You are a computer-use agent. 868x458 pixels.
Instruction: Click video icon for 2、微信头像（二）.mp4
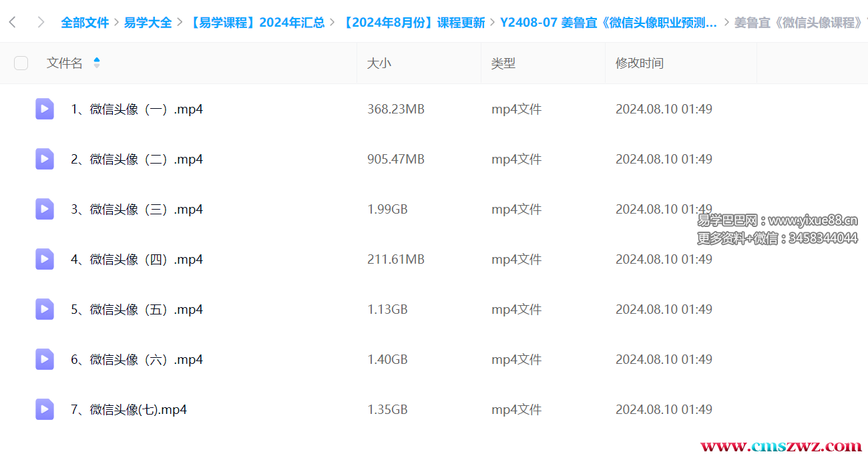(x=45, y=159)
